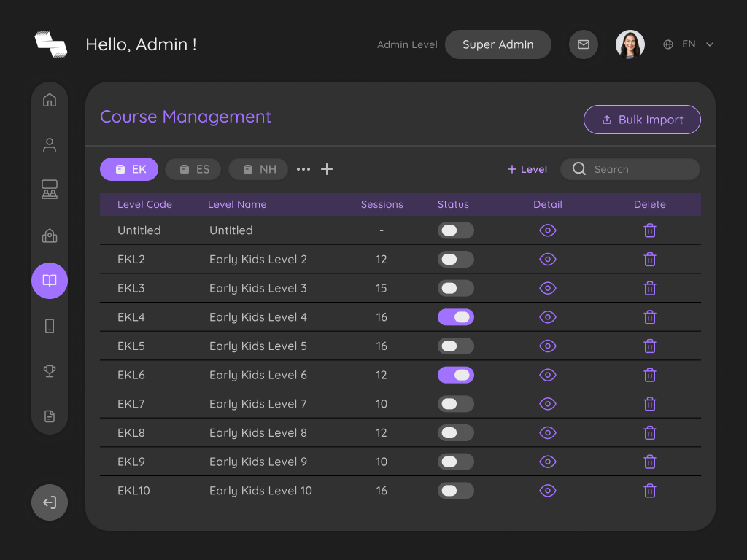
Task: Click the search magnifier icon
Action: click(x=578, y=168)
